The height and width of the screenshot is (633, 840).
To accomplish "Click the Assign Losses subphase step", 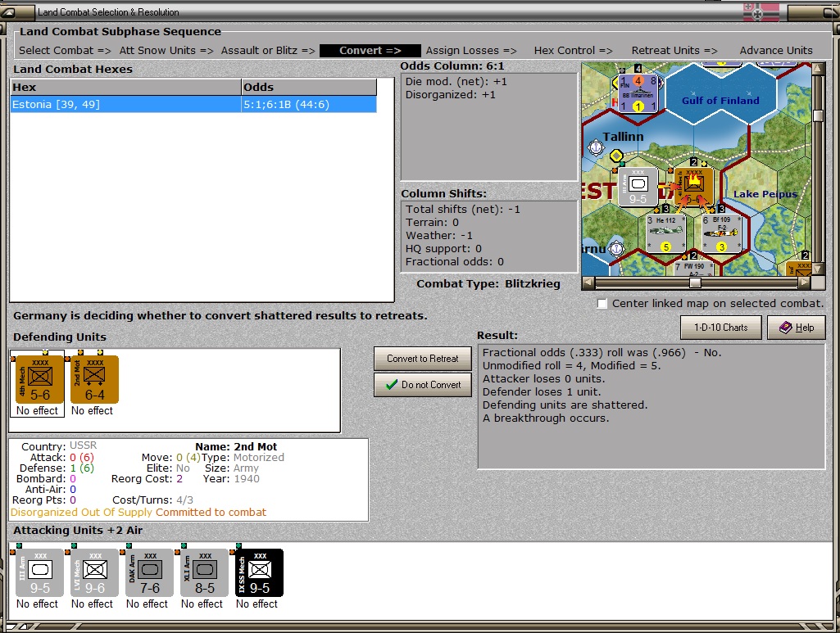I will point(471,50).
